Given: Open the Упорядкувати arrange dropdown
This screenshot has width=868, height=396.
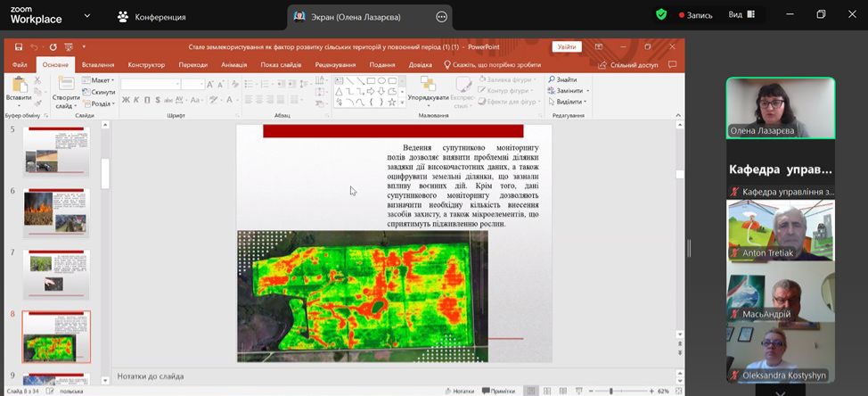Looking at the screenshot, I should tap(429, 91).
